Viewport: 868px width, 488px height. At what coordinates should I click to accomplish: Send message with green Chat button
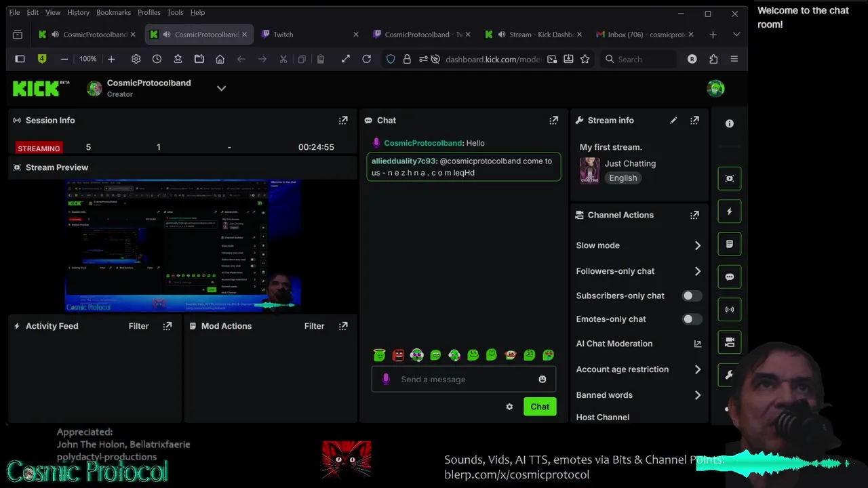coord(540,407)
